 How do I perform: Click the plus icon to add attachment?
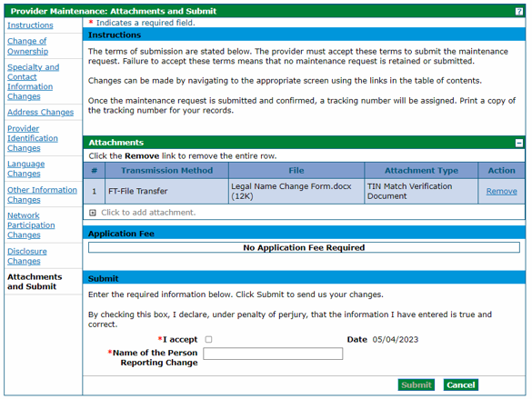[93, 213]
